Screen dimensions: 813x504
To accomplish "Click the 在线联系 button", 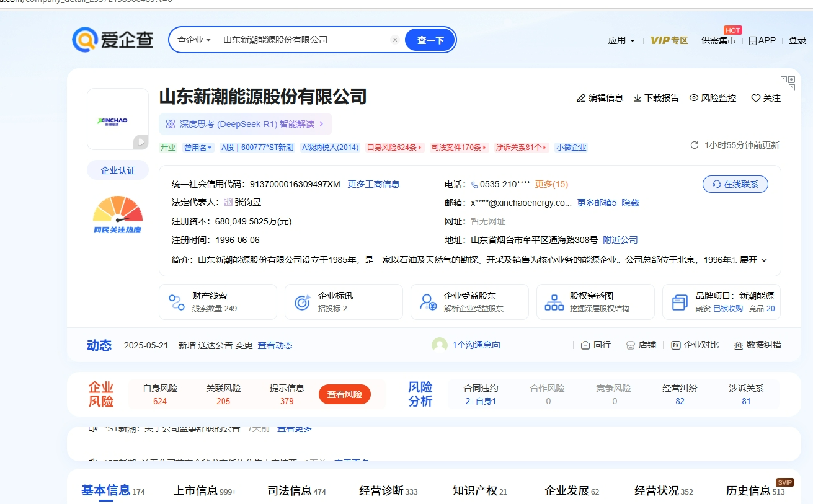I will 735,184.
